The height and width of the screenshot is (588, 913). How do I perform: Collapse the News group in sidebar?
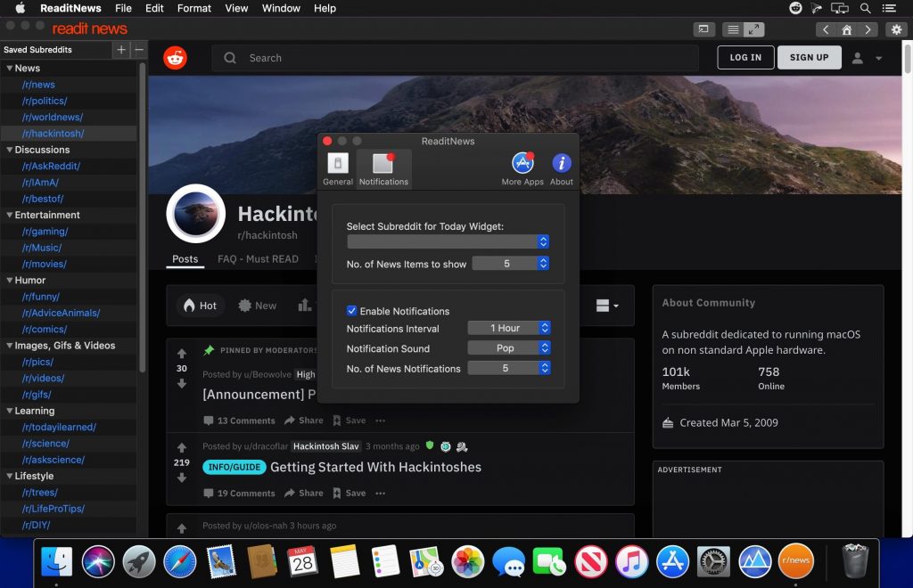[x=10, y=69]
